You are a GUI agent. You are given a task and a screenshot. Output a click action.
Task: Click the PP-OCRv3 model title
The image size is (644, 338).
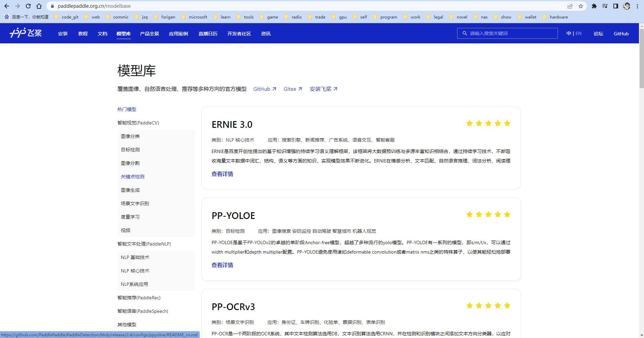pyautogui.click(x=233, y=307)
